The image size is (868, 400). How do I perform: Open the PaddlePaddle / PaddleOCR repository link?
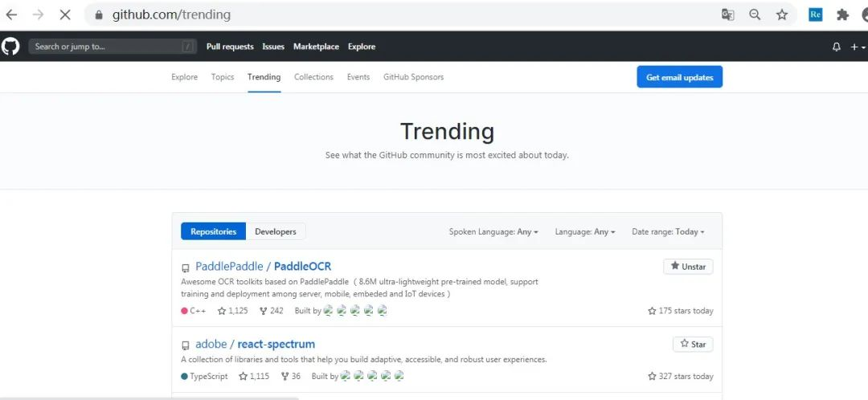click(264, 266)
